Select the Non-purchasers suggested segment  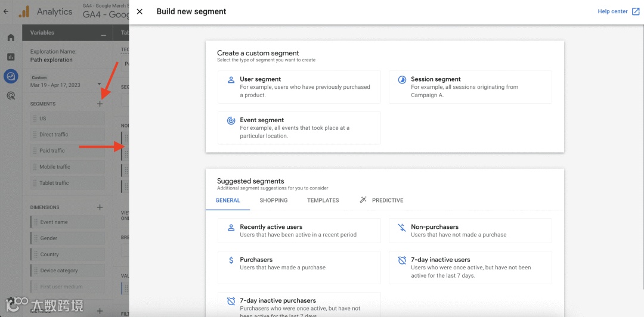point(470,231)
